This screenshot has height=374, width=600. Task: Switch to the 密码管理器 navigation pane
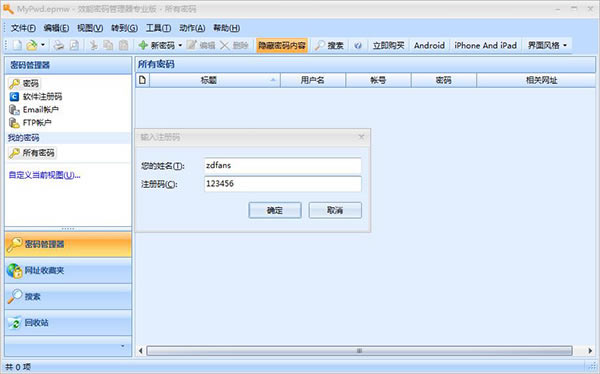click(x=68, y=244)
